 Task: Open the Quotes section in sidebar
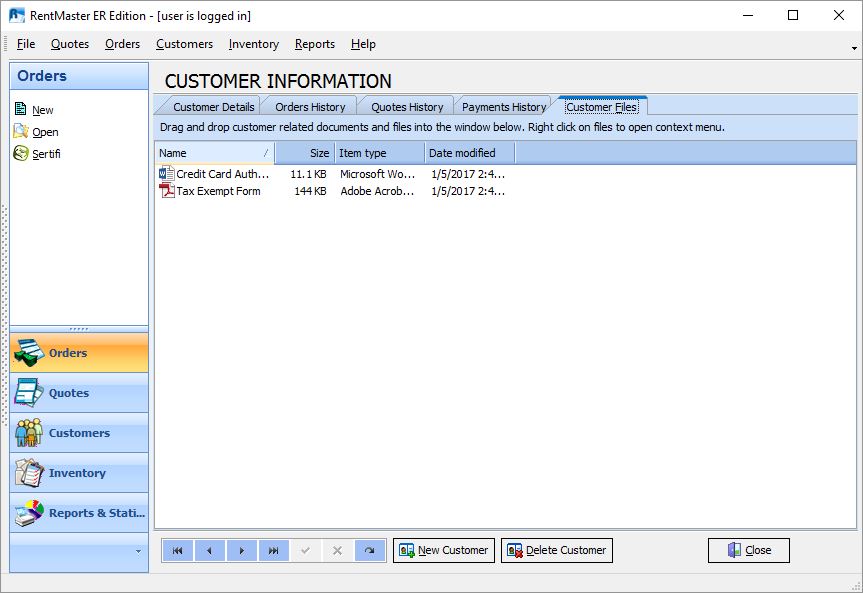coord(79,393)
